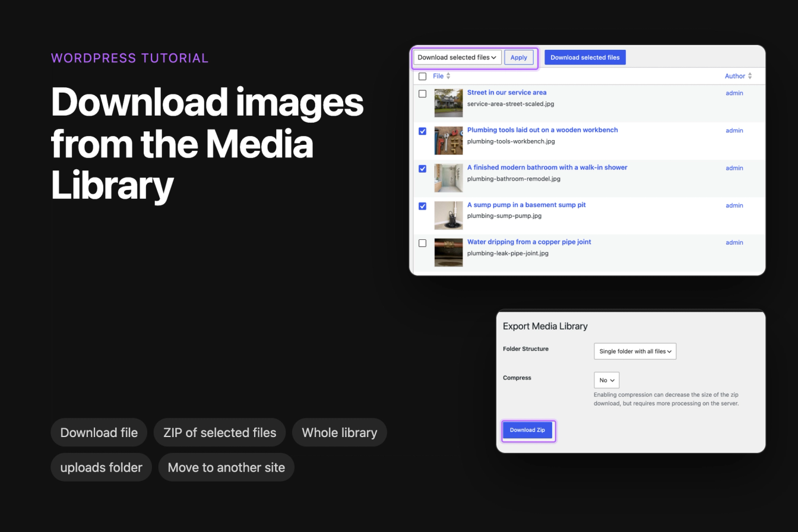Click the 'Export Media Library' heading
This screenshot has height=532, width=798.
pos(545,326)
